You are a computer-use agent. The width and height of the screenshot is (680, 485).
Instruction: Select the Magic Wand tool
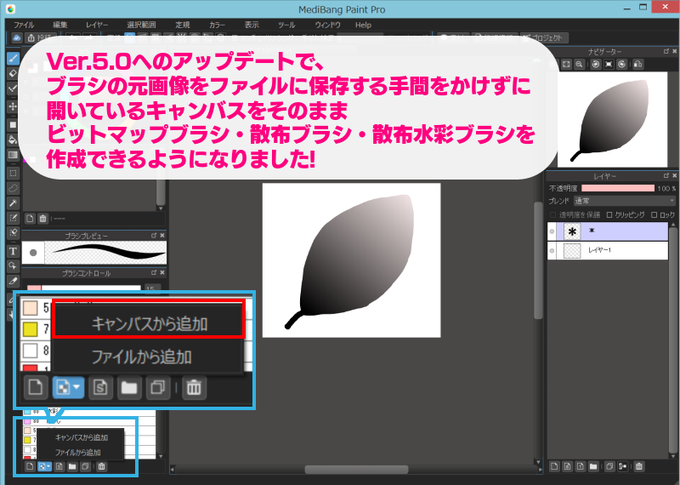pos(13,203)
